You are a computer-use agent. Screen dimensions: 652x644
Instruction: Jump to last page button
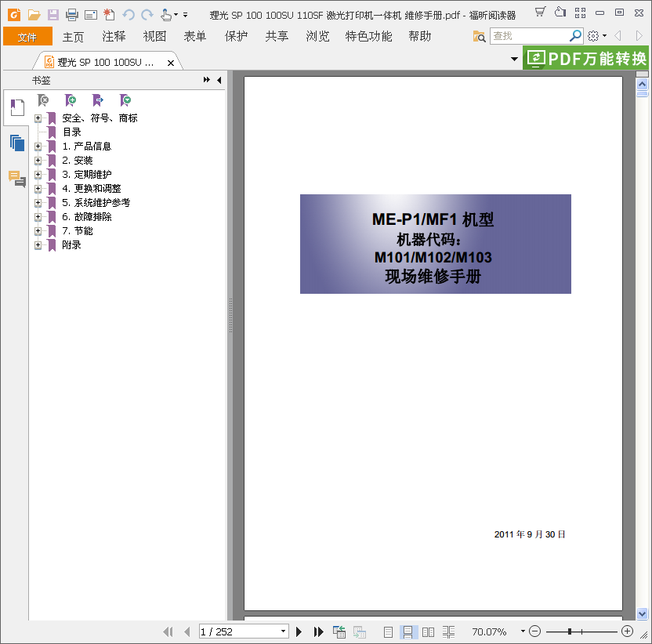coord(318,632)
